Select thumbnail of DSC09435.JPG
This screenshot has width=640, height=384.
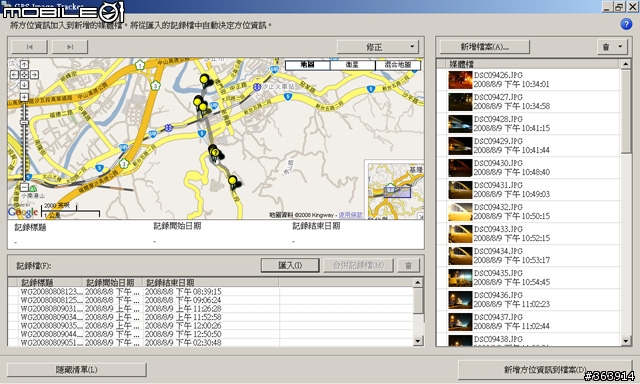pyautogui.click(x=460, y=278)
